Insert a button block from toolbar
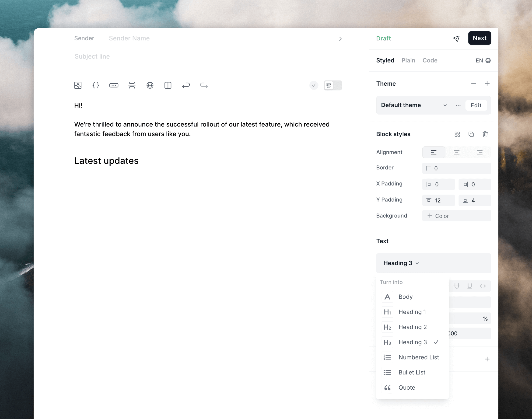The width and height of the screenshot is (532, 419). pyautogui.click(x=114, y=85)
